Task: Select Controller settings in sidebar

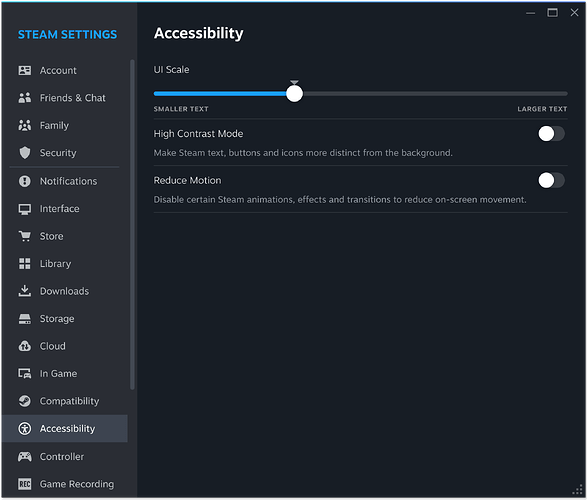Action: (64, 457)
